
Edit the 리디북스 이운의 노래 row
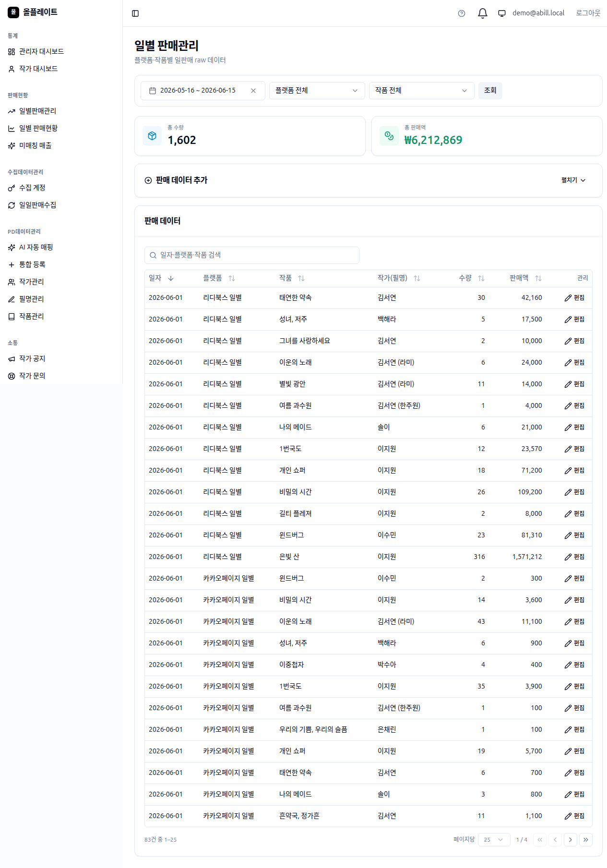click(574, 363)
